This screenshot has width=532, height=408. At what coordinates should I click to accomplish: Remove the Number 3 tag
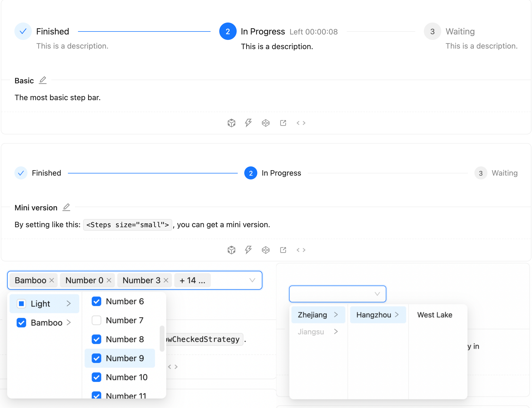(x=166, y=280)
